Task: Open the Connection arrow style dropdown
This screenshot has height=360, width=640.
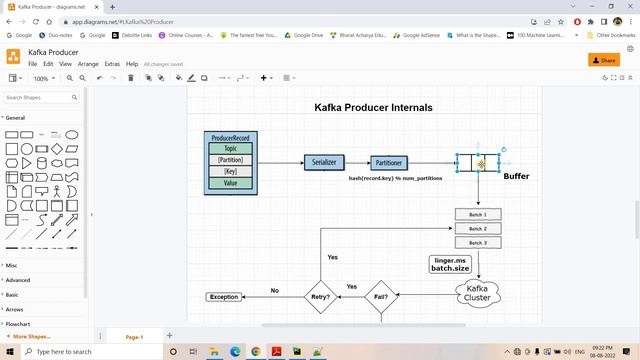Action: (224, 78)
